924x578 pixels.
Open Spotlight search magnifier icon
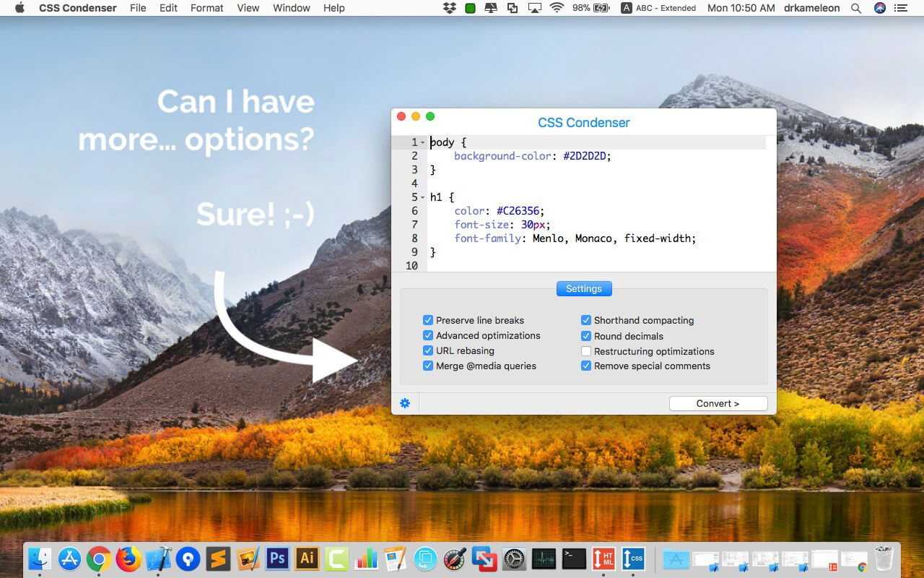coord(856,8)
